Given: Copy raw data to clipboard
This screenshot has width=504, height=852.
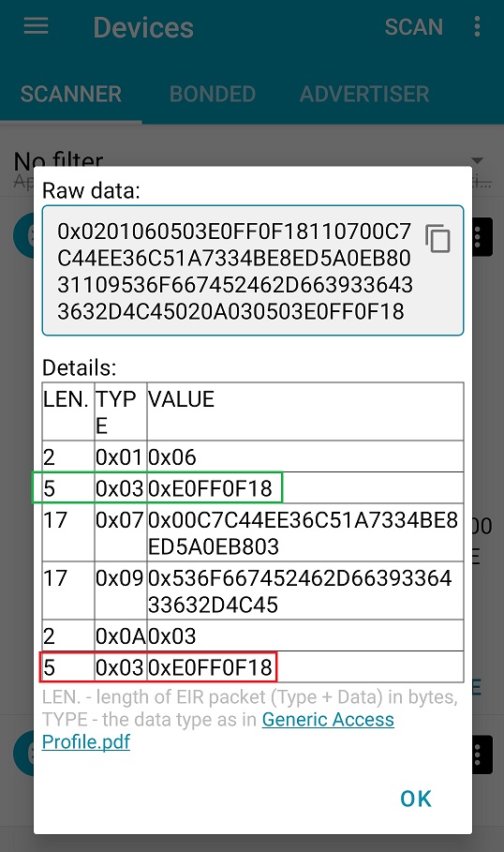Looking at the screenshot, I should tap(437, 238).
